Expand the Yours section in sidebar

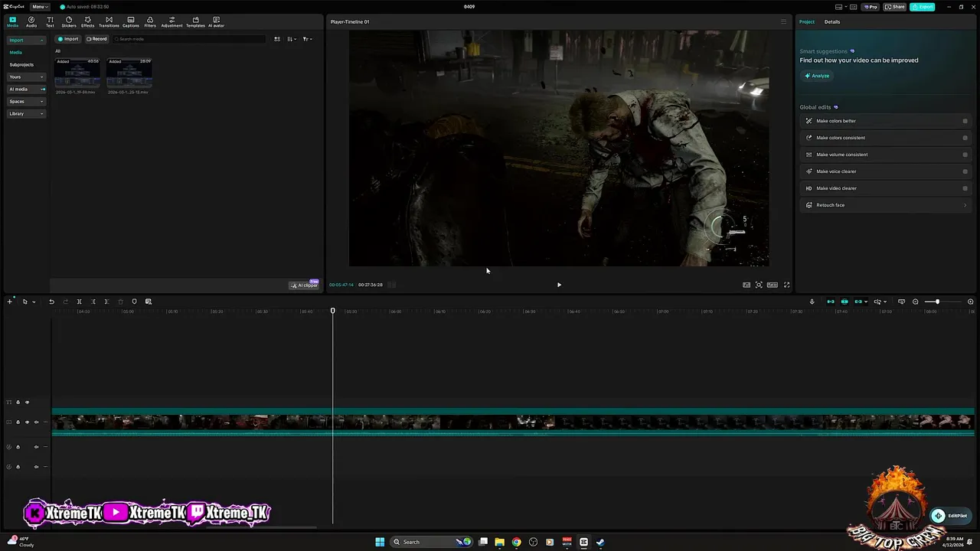tap(26, 77)
